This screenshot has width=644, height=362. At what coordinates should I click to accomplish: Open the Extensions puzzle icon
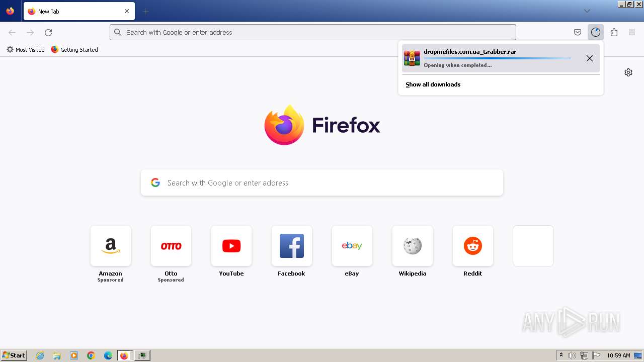pyautogui.click(x=614, y=32)
